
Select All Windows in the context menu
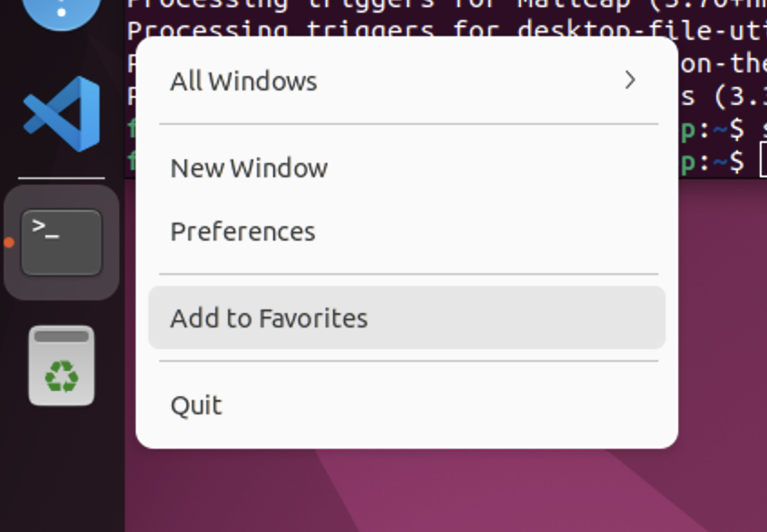tap(244, 81)
